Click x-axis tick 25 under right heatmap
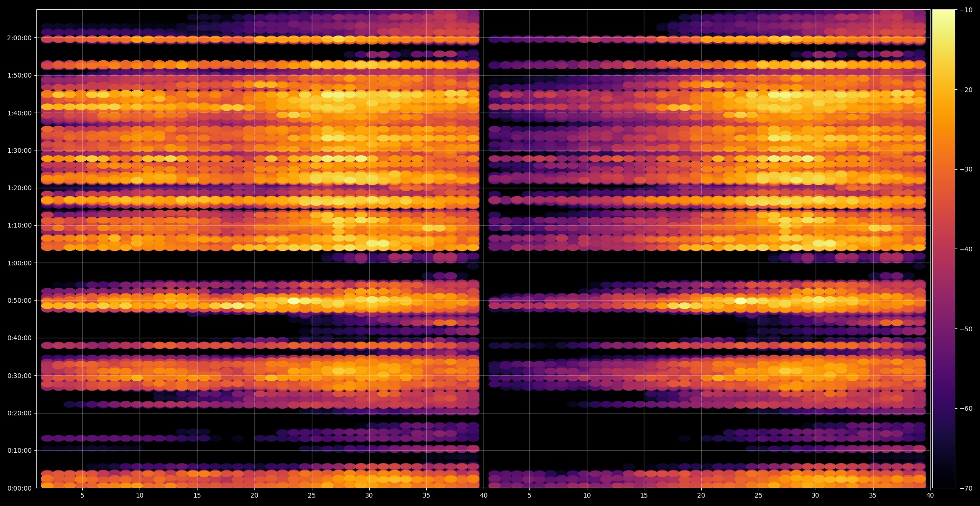The image size is (980, 506). [758, 495]
